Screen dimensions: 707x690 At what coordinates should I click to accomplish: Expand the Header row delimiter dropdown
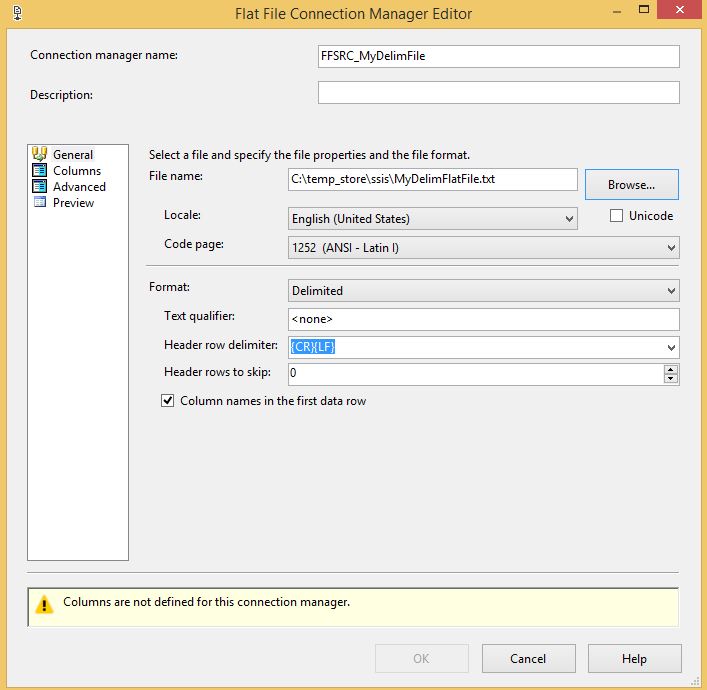pyautogui.click(x=670, y=347)
